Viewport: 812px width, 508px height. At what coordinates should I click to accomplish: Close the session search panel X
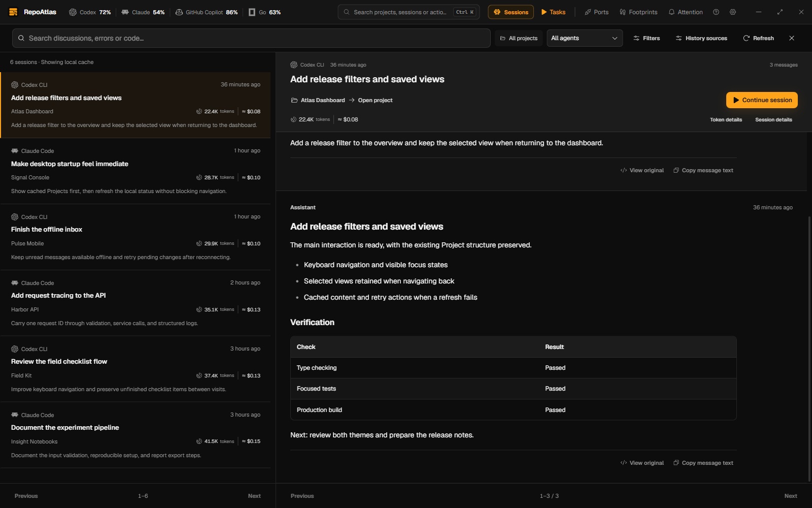792,38
